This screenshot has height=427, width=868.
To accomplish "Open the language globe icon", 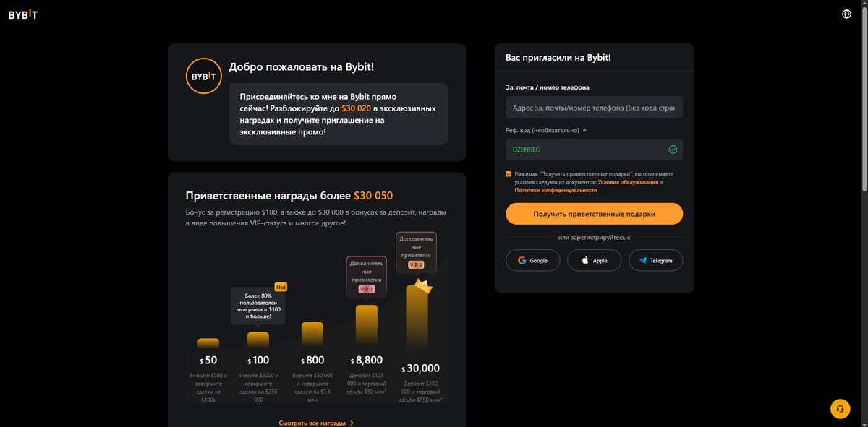I will pos(847,14).
